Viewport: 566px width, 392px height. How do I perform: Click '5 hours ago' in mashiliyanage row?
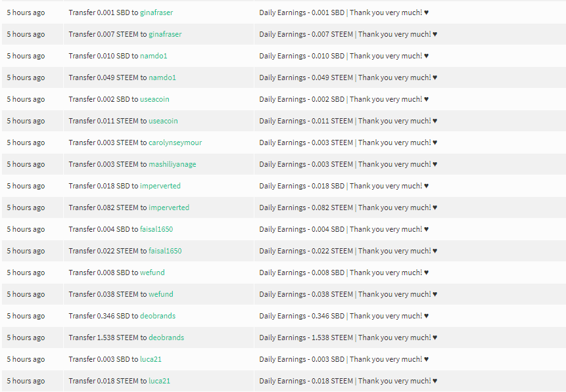click(x=26, y=164)
